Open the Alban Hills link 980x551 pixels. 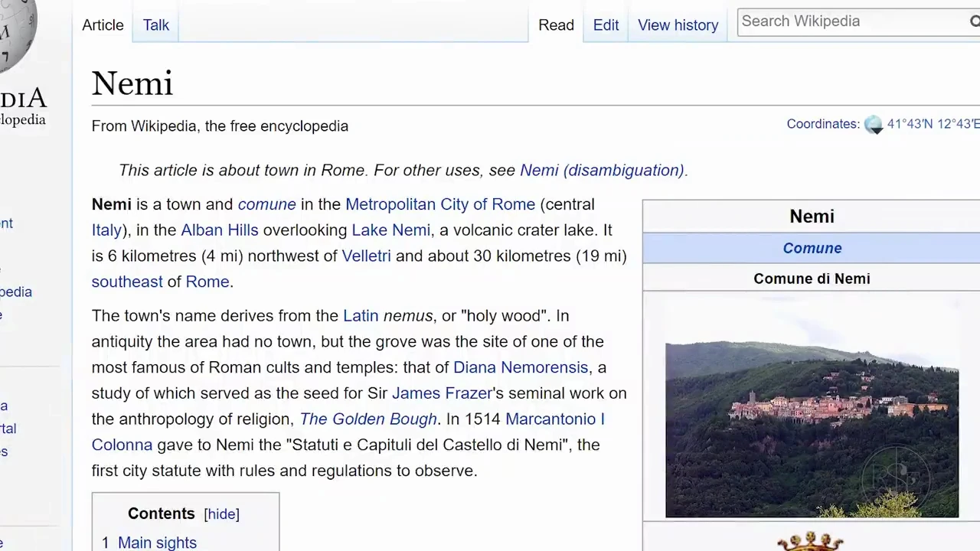(220, 230)
